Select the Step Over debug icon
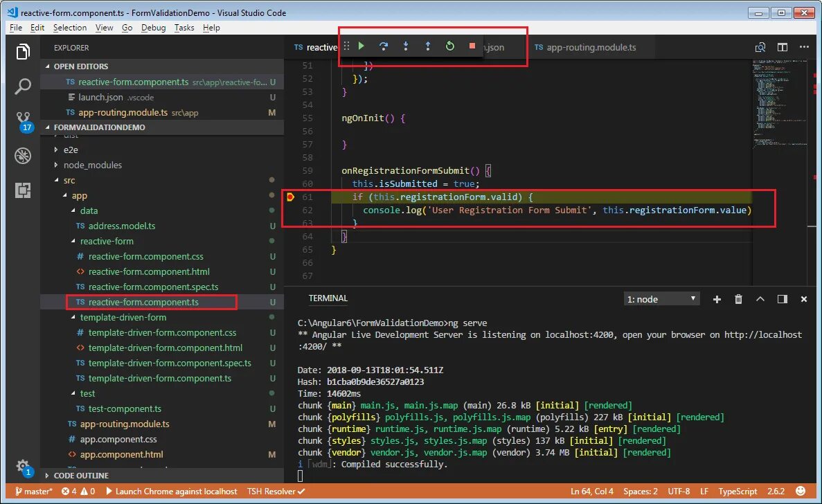The height and width of the screenshot is (504, 822). tap(384, 46)
